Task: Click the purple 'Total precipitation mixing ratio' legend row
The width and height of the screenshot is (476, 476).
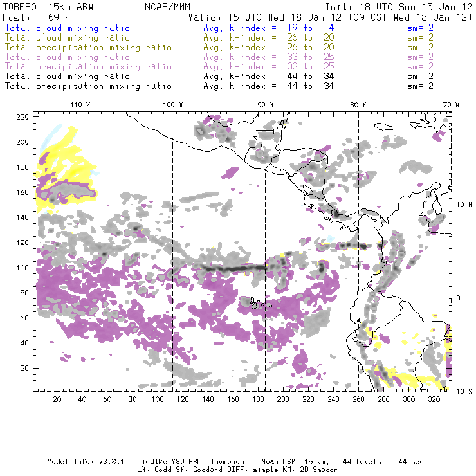Action: click(88, 67)
